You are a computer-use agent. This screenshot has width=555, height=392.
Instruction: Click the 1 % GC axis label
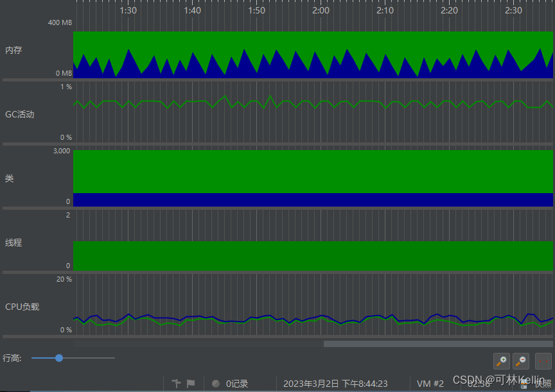pyautogui.click(x=66, y=87)
